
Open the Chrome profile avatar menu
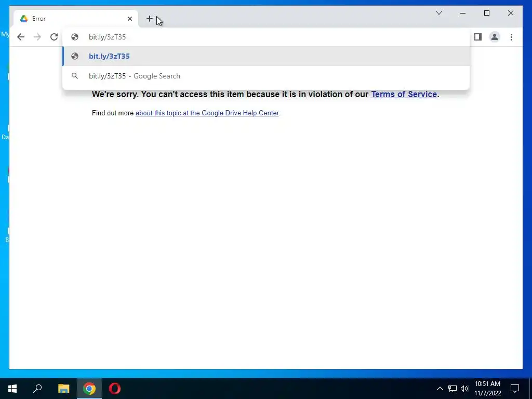pyautogui.click(x=495, y=37)
